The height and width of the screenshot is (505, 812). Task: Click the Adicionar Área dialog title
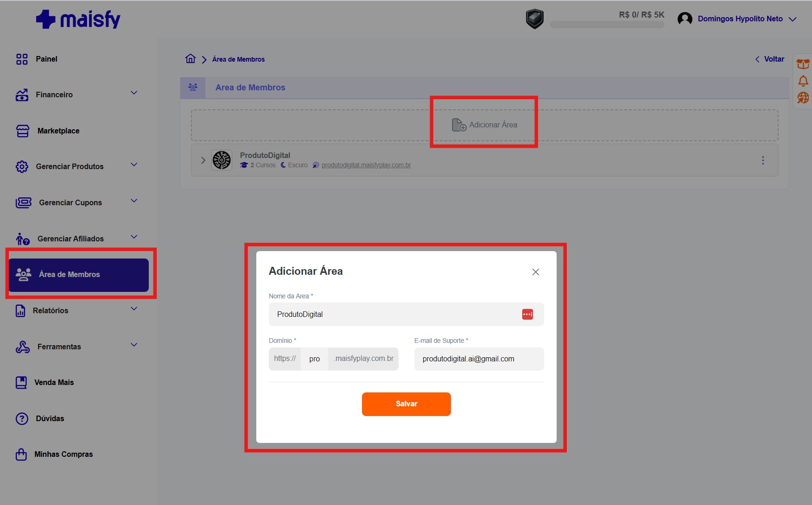[306, 271]
